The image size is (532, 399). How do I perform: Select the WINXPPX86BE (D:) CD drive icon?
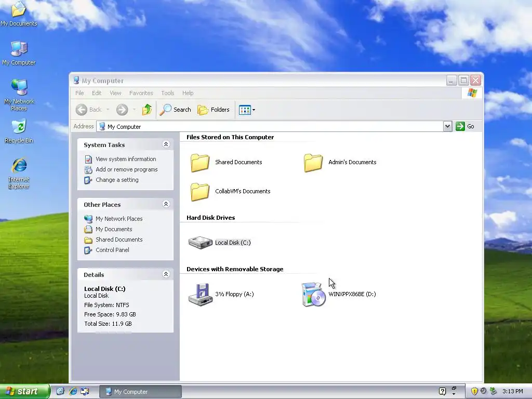[313, 295]
